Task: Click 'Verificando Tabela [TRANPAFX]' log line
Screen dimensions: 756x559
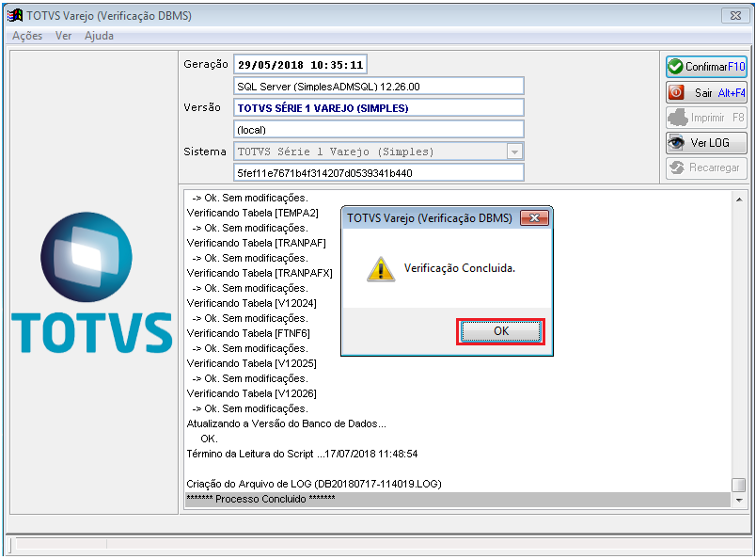Action: (x=260, y=273)
